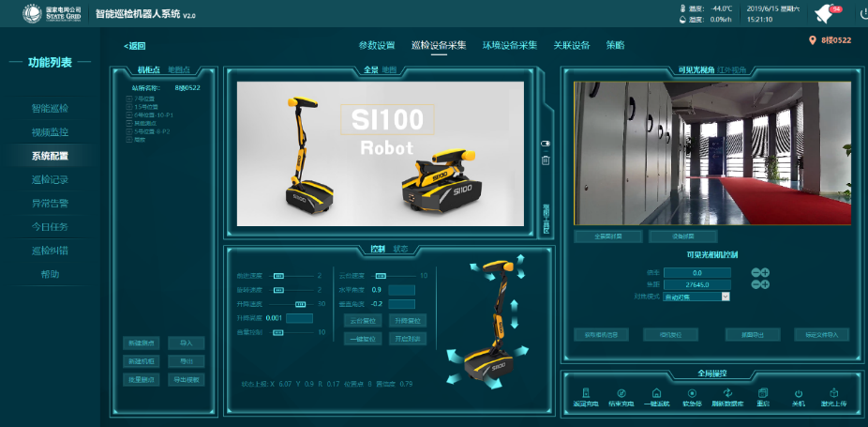Switch to the 状态 status tab

tap(400, 249)
